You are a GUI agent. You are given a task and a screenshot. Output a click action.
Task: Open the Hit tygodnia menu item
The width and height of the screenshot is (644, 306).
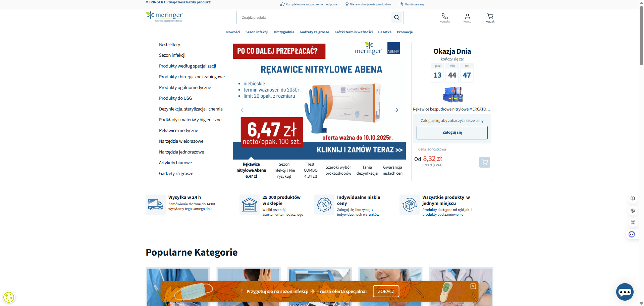[x=284, y=32]
